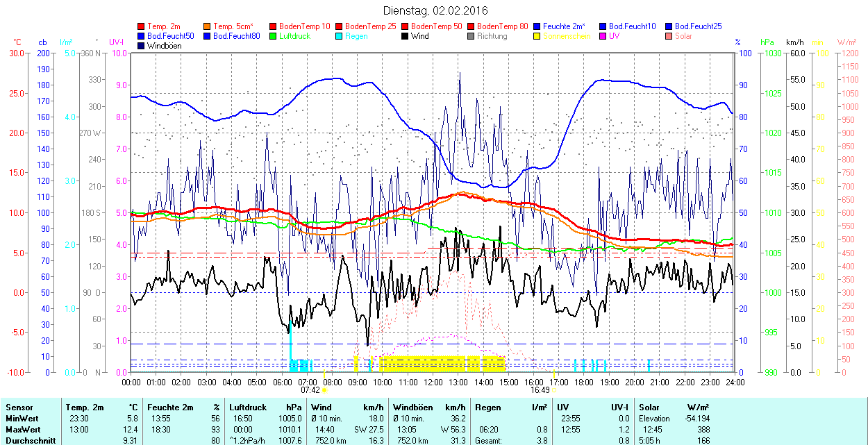Image resolution: width=868 pixels, height=445 pixels.
Task: Click the orange Temp. 5cm legend square
Action: pyautogui.click(x=208, y=26)
